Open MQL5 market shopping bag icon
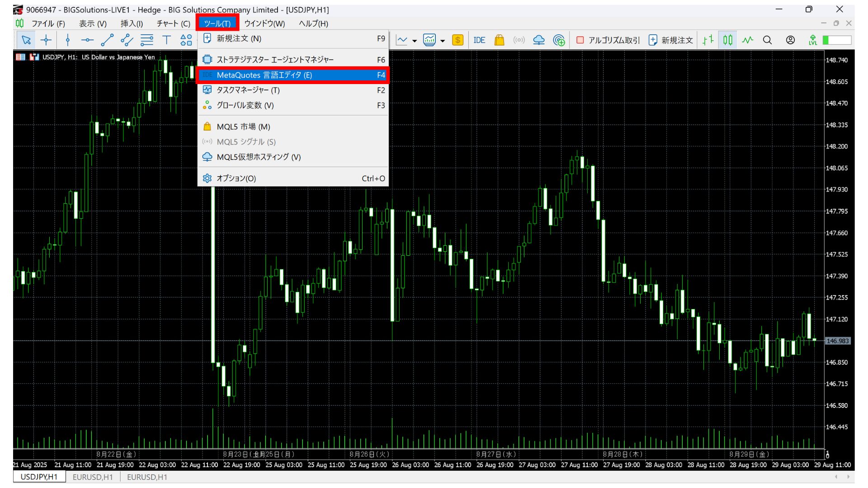 [x=499, y=40]
